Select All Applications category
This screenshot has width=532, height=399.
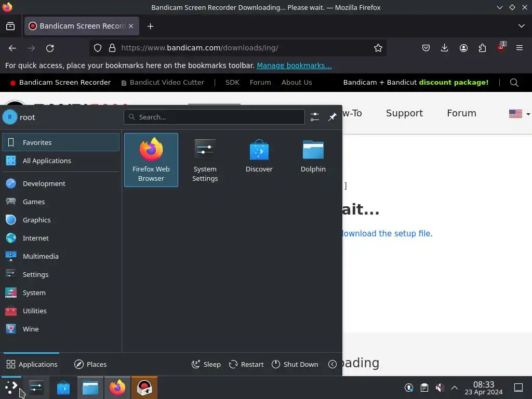coord(61,161)
